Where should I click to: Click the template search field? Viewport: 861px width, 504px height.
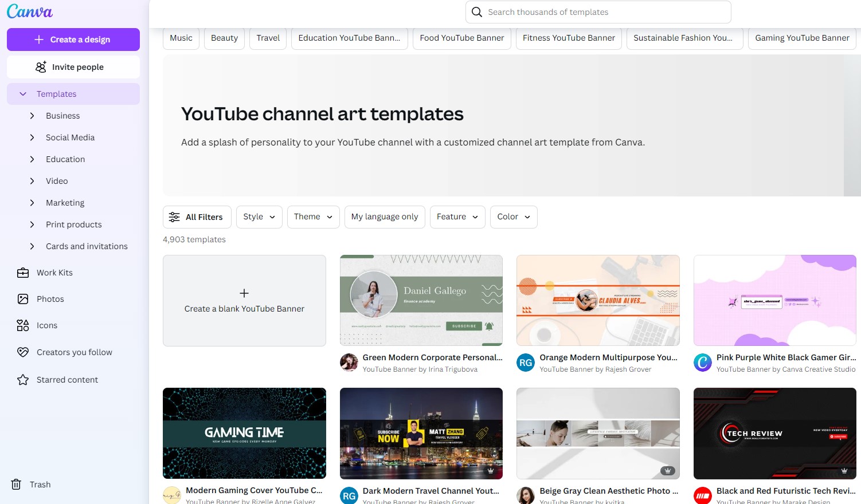tap(598, 12)
